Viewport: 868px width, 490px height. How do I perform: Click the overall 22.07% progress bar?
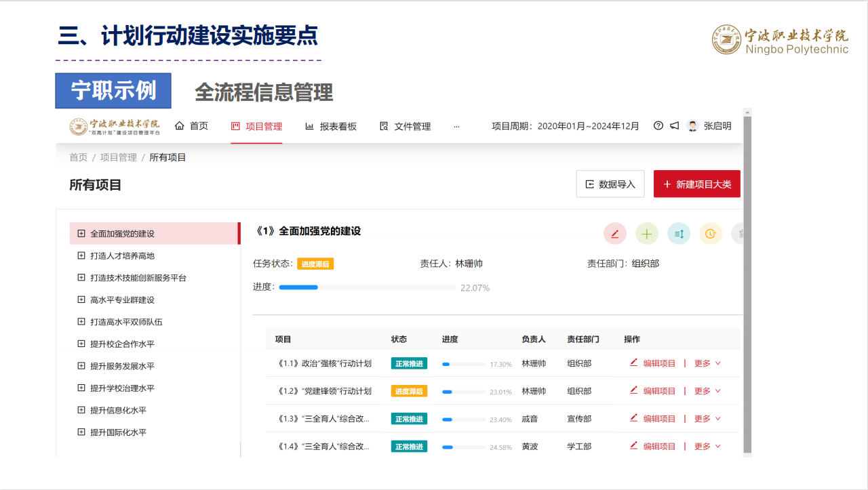pyautogui.click(x=367, y=287)
